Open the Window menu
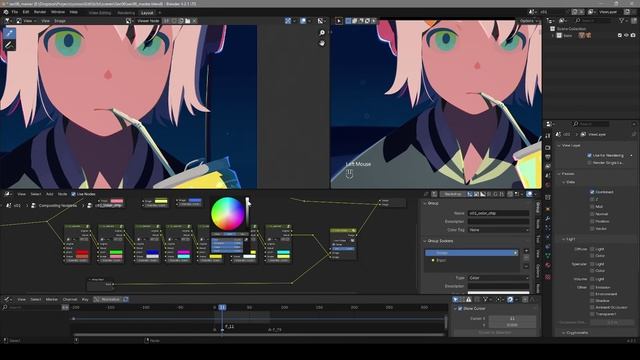This screenshot has width=640, height=360. tap(58, 12)
